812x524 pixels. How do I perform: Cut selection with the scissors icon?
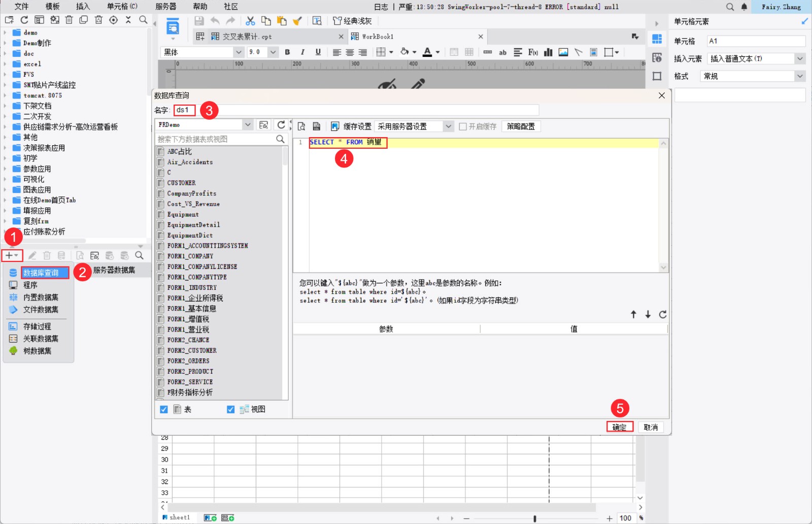250,21
